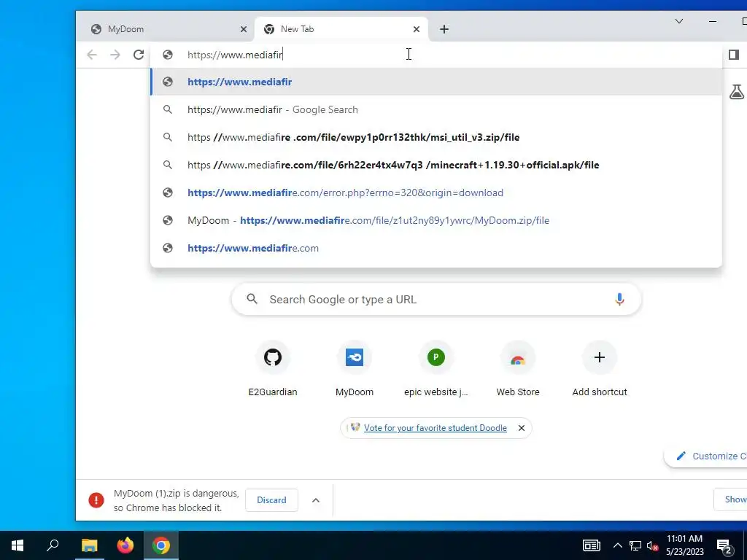Click Add shortcut
The height and width of the screenshot is (560, 747).
coord(600,370)
